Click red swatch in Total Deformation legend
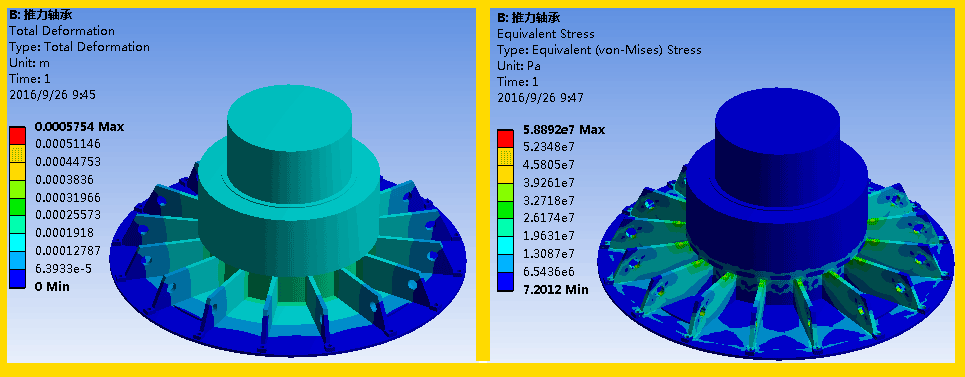Screen dimensions: 965x377 [18, 135]
